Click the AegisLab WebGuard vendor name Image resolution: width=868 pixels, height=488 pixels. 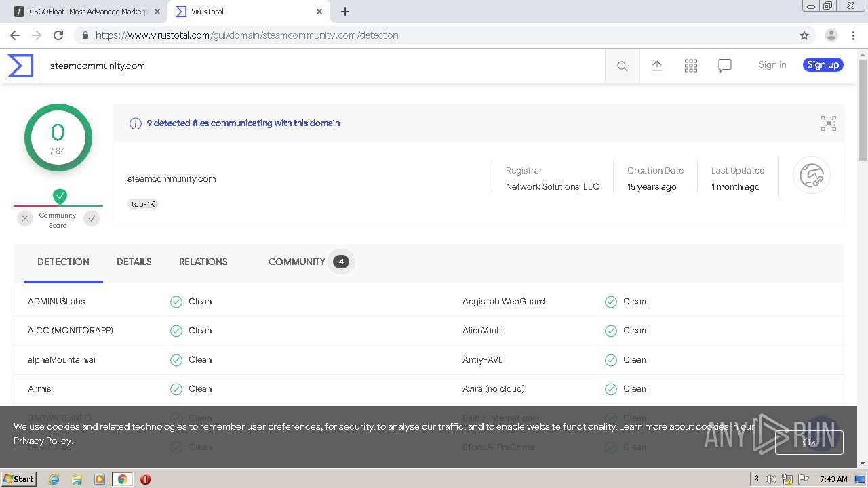click(504, 302)
